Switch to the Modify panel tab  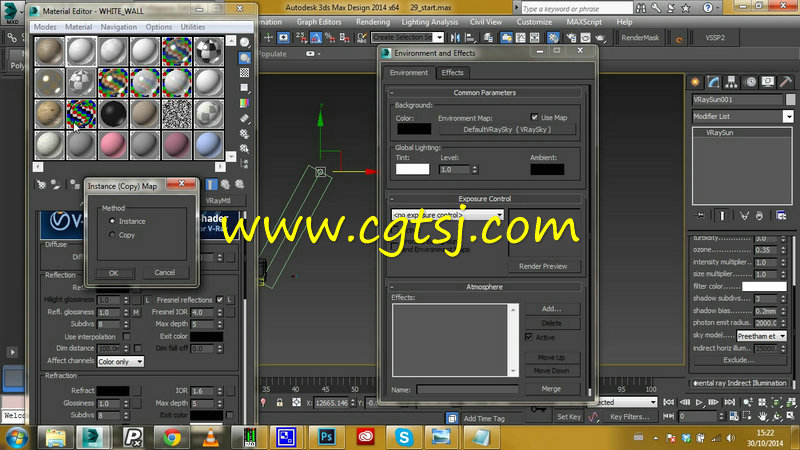tap(713, 82)
